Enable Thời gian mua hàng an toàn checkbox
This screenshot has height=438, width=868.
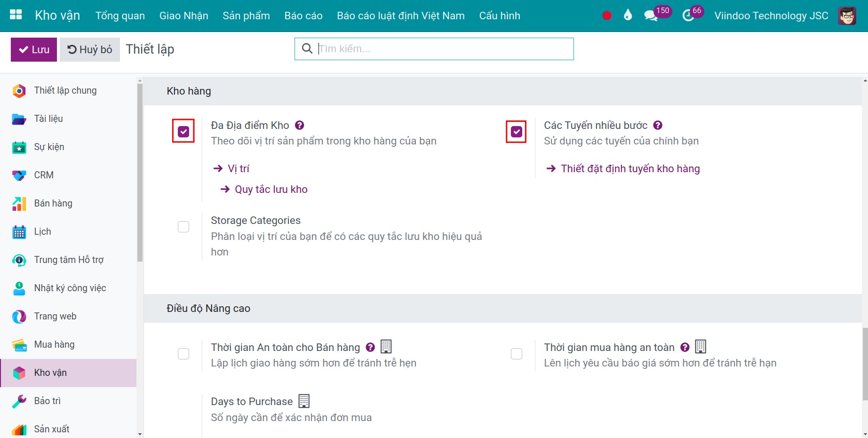(x=517, y=354)
